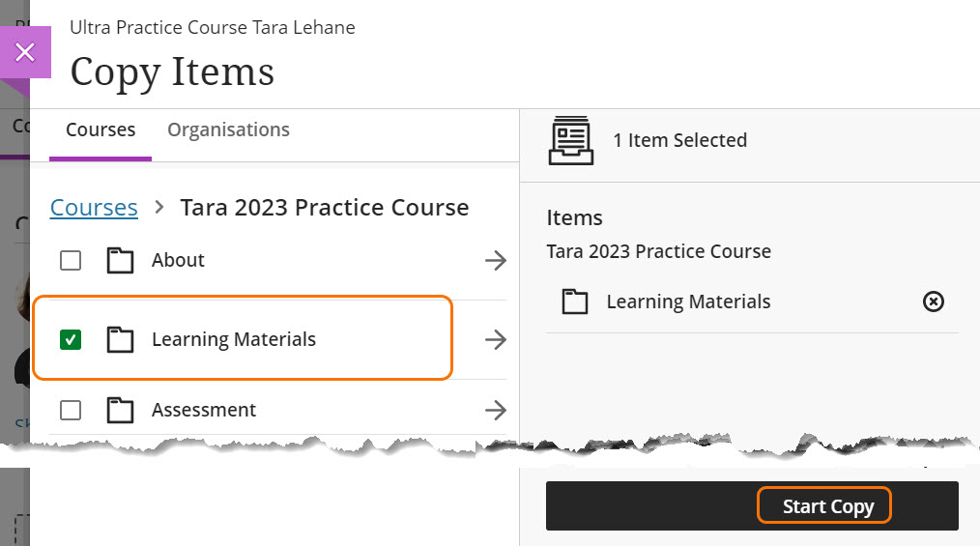Click the About folder icon
Screen dimensions: 980x546
click(120, 260)
